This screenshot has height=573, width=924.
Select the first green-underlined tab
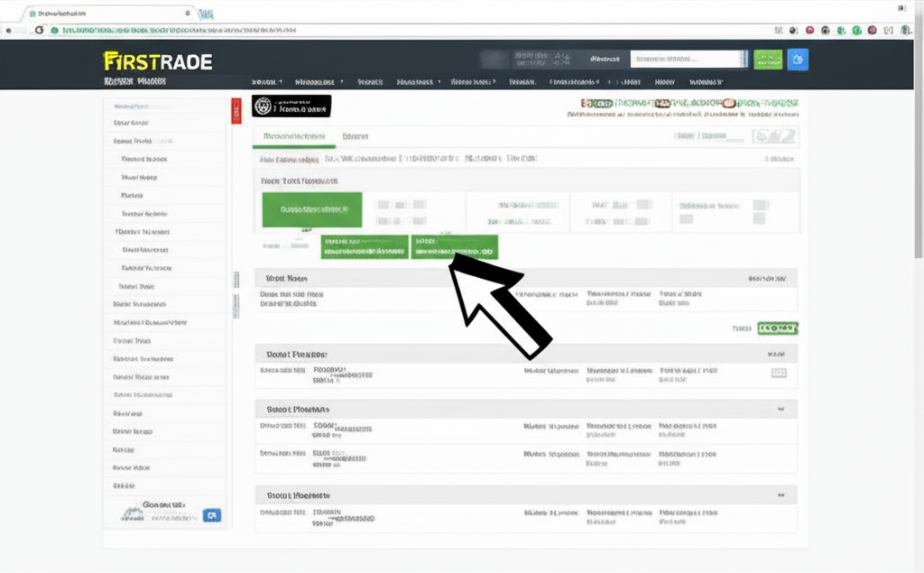click(293, 136)
